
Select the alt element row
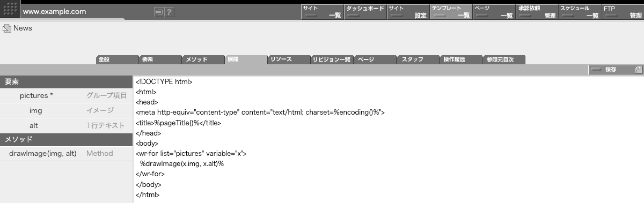click(66, 125)
